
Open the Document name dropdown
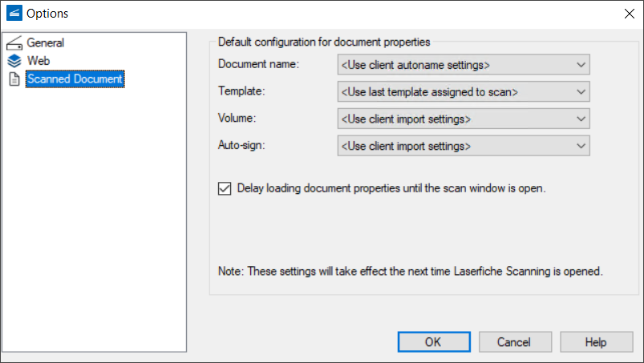coord(464,65)
